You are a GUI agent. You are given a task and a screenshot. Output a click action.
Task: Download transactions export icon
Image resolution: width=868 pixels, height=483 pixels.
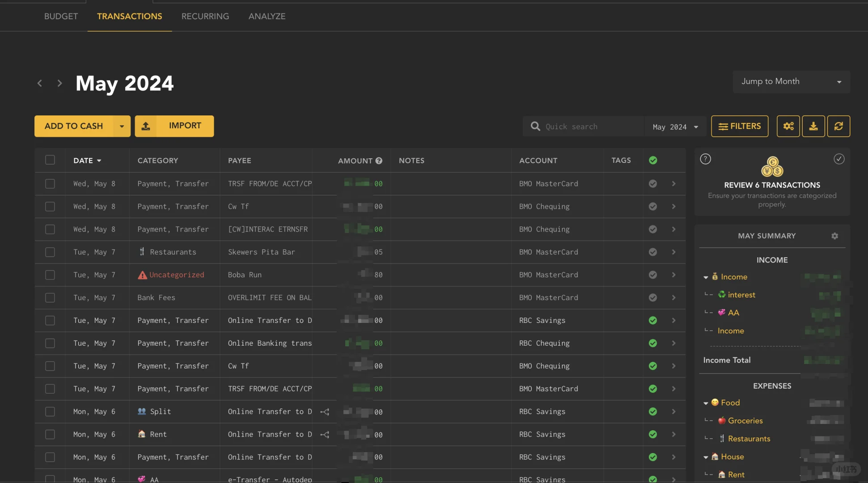(x=813, y=126)
